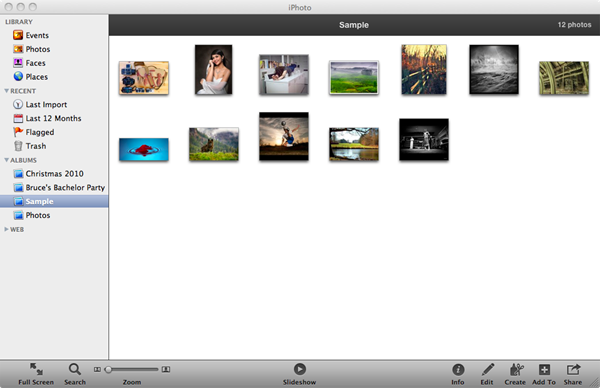Start the Slideshow

coord(299,373)
